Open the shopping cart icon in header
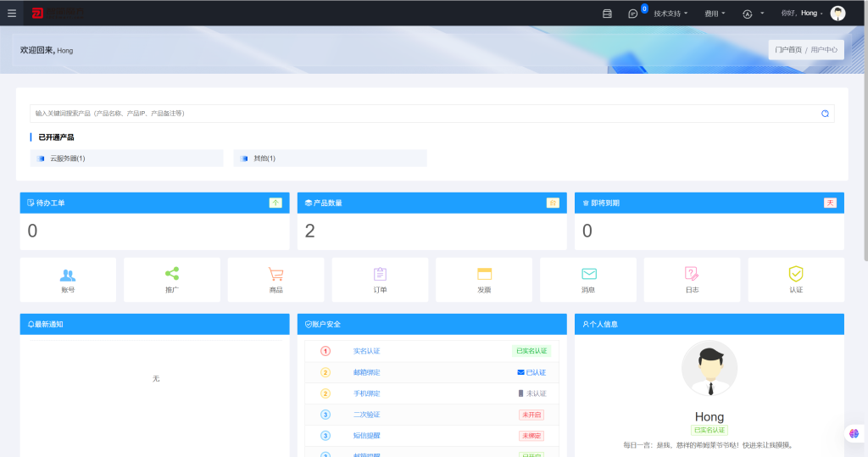Screen dimensions: 868x457 (607, 14)
